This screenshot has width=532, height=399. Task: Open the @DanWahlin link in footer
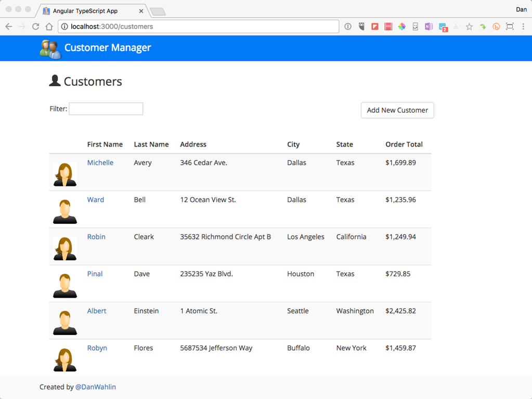[x=96, y=387]
